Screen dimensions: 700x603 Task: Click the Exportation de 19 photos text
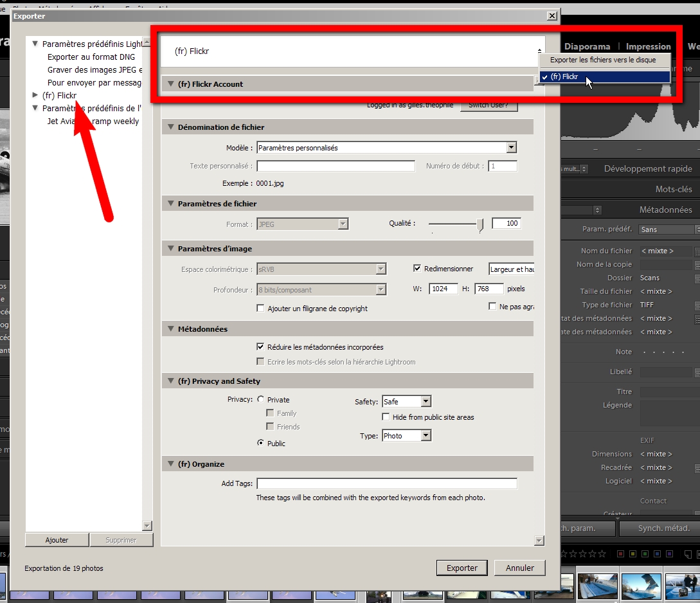pos(64,568)
